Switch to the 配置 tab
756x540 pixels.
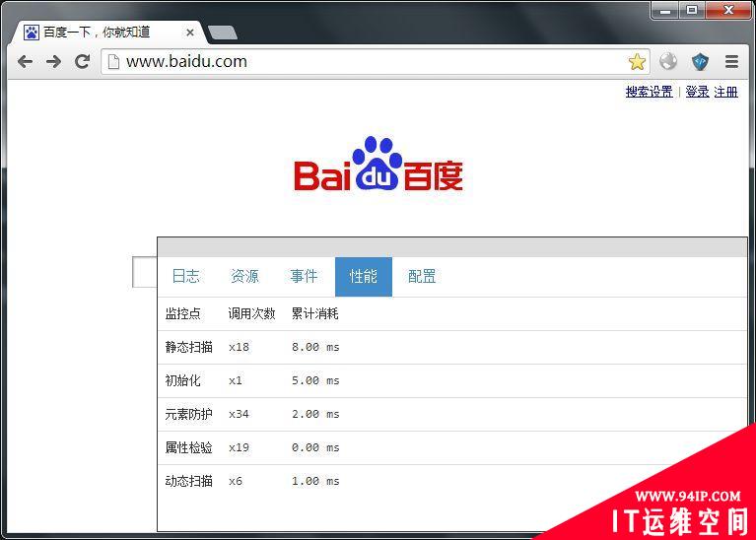[x=422, y=276]
